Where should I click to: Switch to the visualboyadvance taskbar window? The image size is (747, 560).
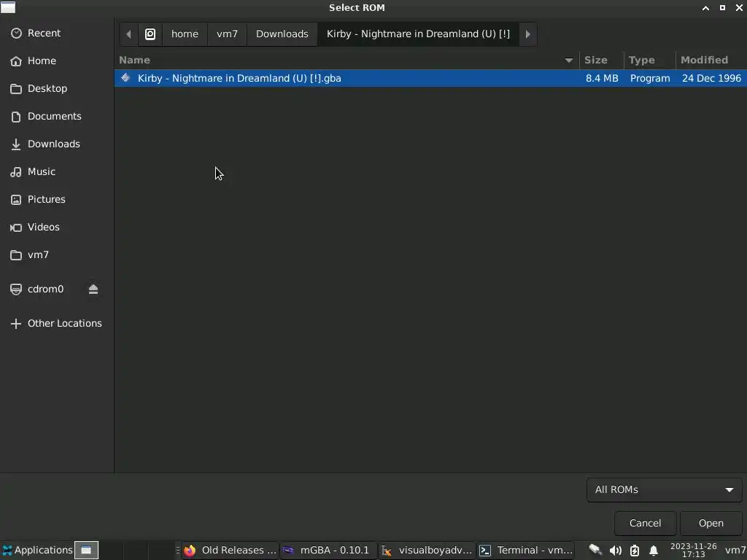[x=427, y=551]
